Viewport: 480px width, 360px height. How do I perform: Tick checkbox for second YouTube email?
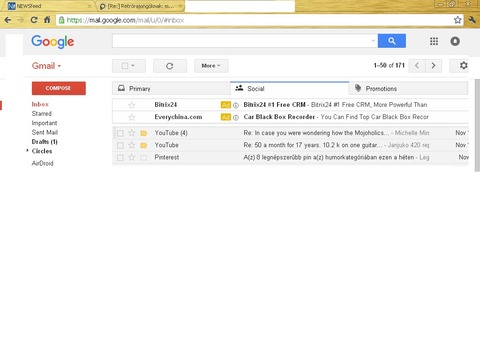(120, 145)
